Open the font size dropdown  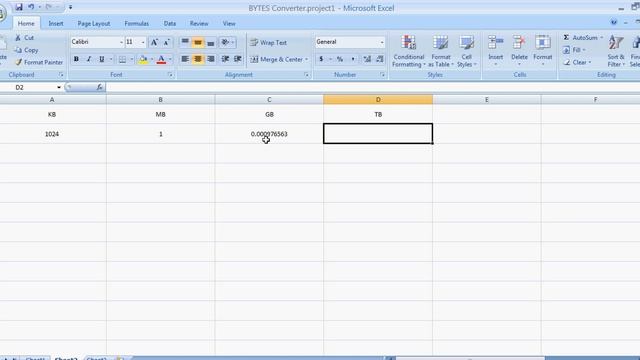click(143, 42)
